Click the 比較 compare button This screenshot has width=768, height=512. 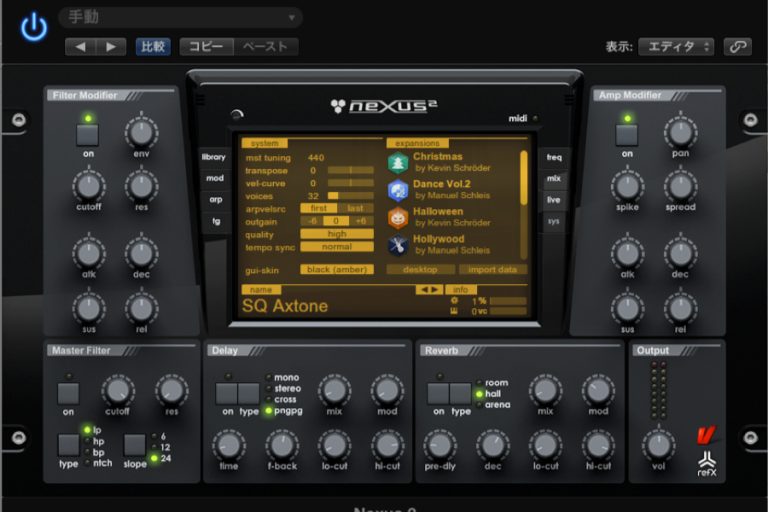pos(153,47)
